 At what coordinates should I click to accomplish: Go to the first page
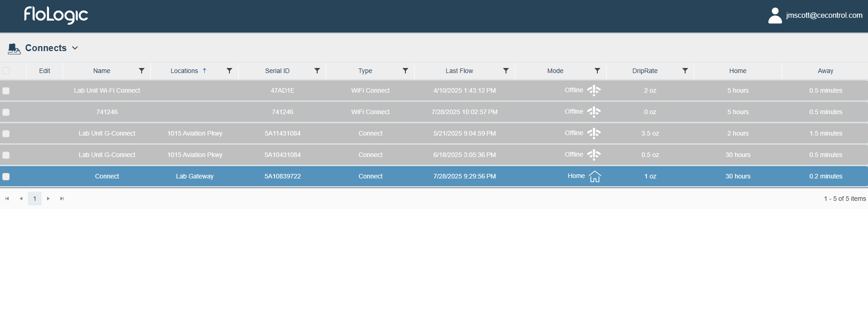coord(7,199)
